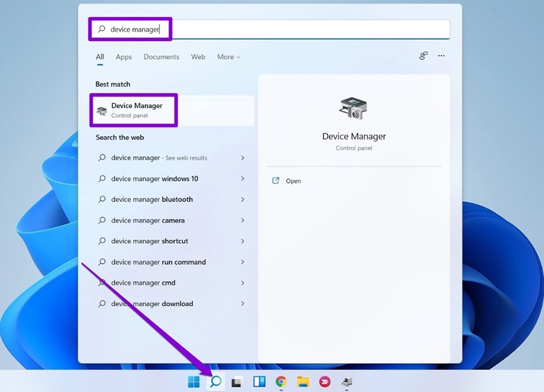Open 'device manager - See web results'
This screenshot has height=392, width=544.
(x=159, y=157)
